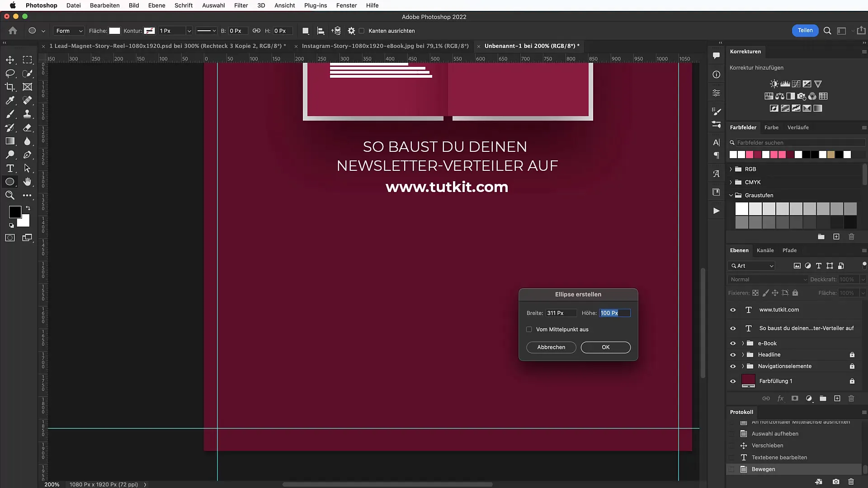Screen dimensions: 868x488
Task: Open the stroke line style dropdown
Action: pos(207,31)
